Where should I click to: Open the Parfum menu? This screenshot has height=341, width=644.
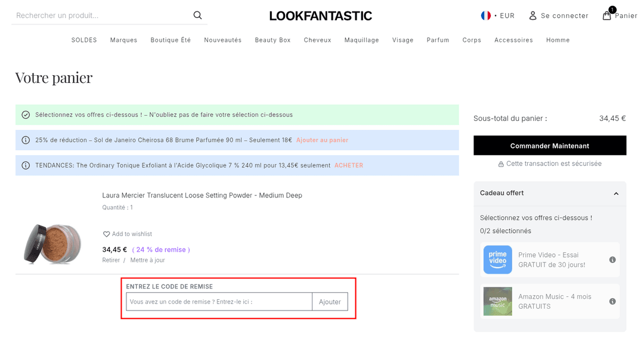pos(438,40)
